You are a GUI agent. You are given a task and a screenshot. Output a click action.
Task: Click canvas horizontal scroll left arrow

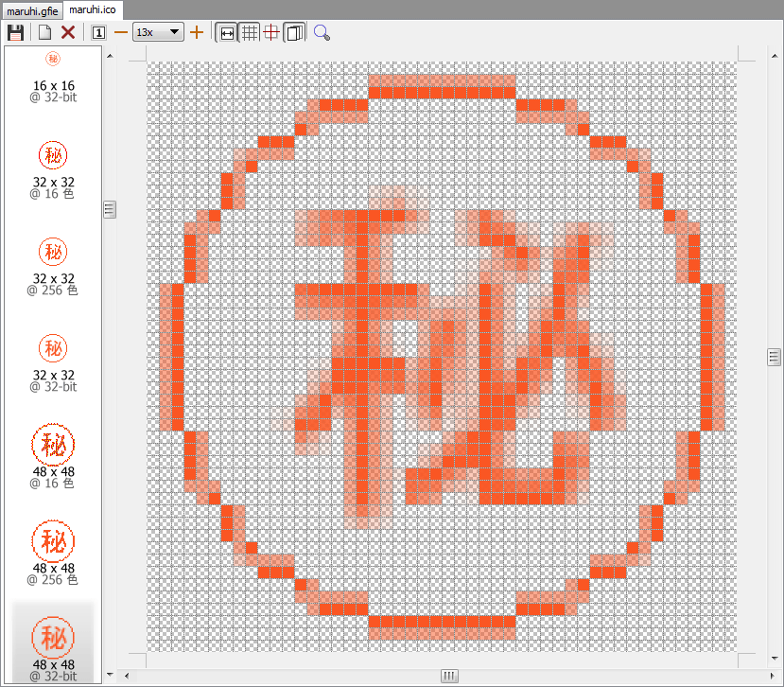pyautogui.click(x=127, y=676)
